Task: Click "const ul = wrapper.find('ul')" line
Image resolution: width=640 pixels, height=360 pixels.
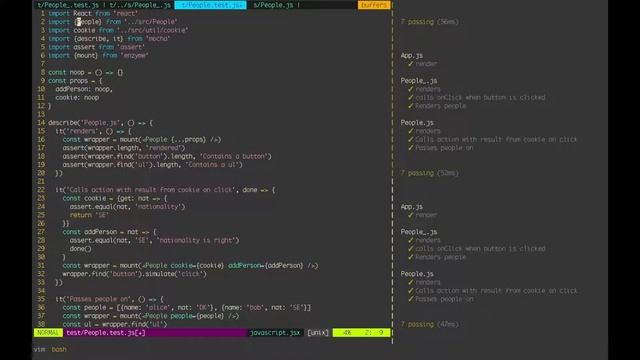Action: point(115,324)
